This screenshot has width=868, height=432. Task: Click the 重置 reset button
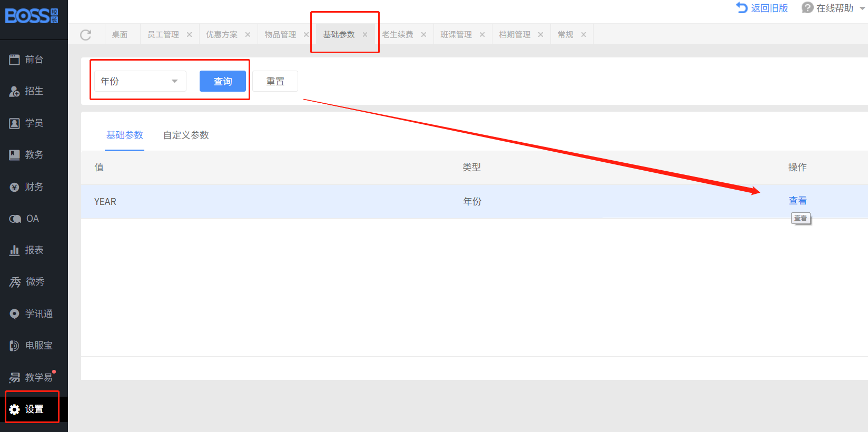coord(275,81)
